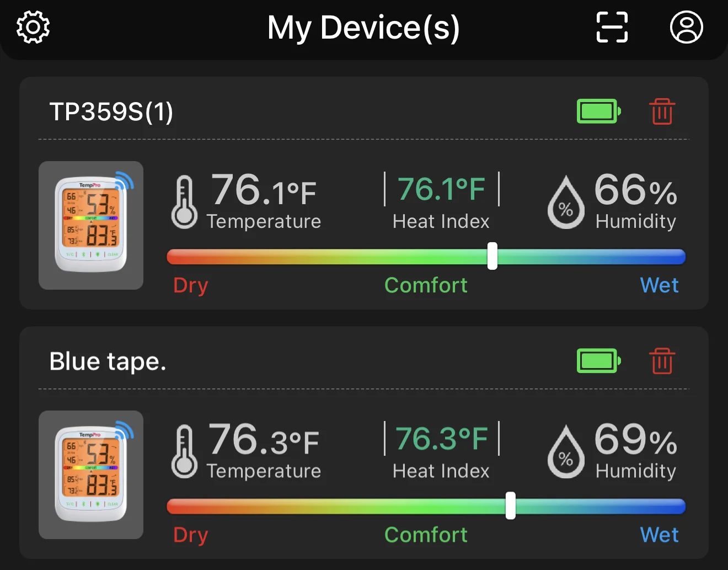Select the Blue tape. device name
Image resolution: width=728 pixels, height=570 pixels.
(x=108, y=361)
